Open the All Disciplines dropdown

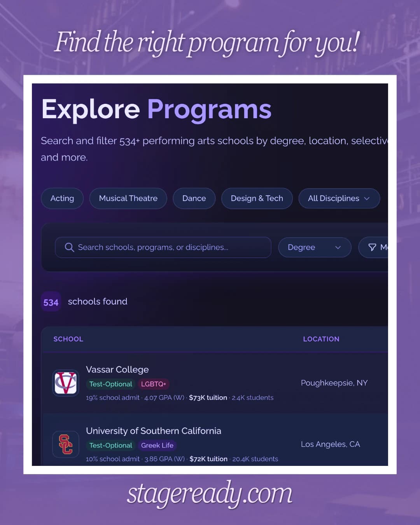click(x=339, y=198)
